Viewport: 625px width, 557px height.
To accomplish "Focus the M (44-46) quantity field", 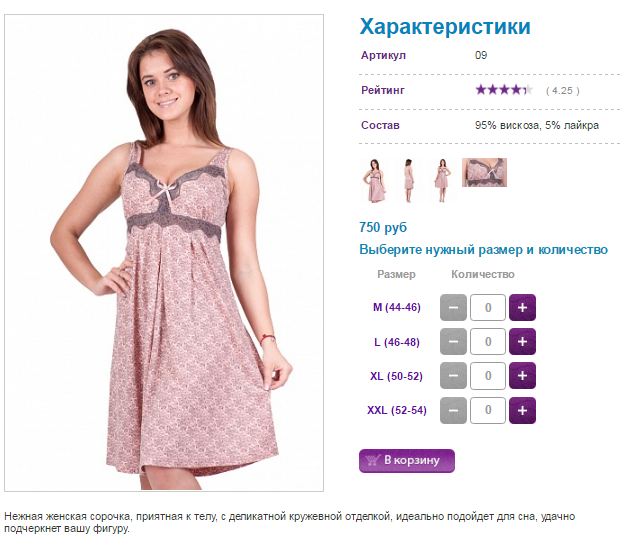I will tap(488, 307).
